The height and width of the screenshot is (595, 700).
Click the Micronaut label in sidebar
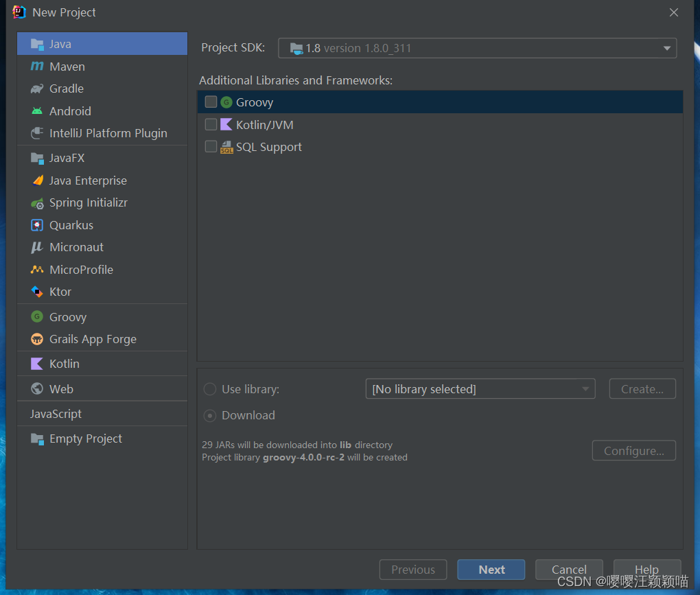pyautogui.click(x=76, y=247)
